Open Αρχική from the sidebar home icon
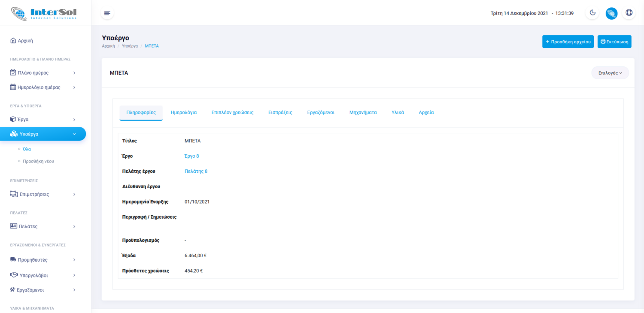The height and width of the screenshot is (313, 644). pos(13,41)
